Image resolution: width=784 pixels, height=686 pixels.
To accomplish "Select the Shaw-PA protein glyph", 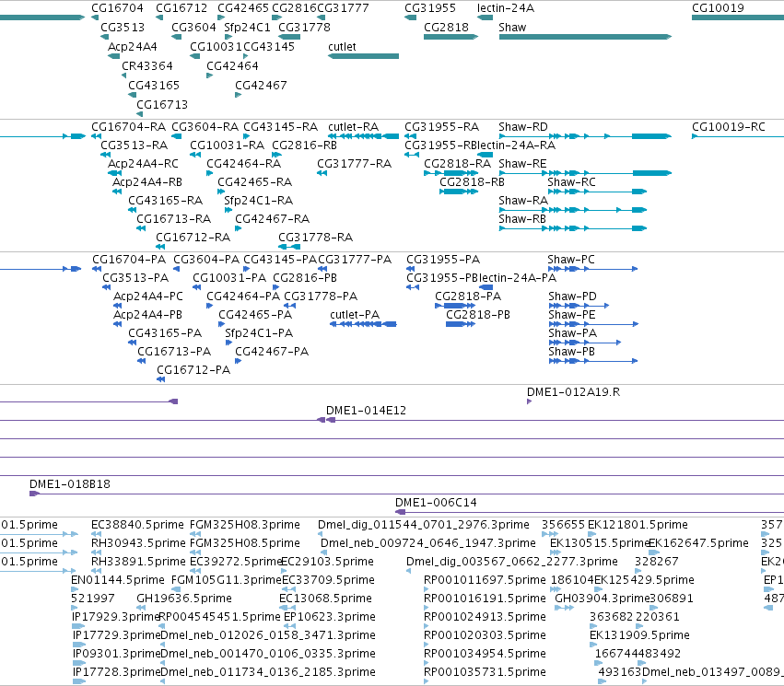I will click(x=584, y=343).
